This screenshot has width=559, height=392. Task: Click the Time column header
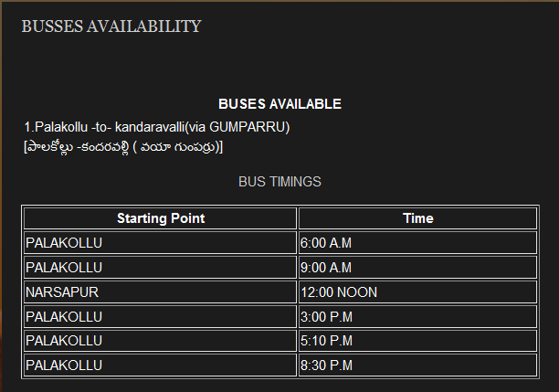[x=417, y=218]
